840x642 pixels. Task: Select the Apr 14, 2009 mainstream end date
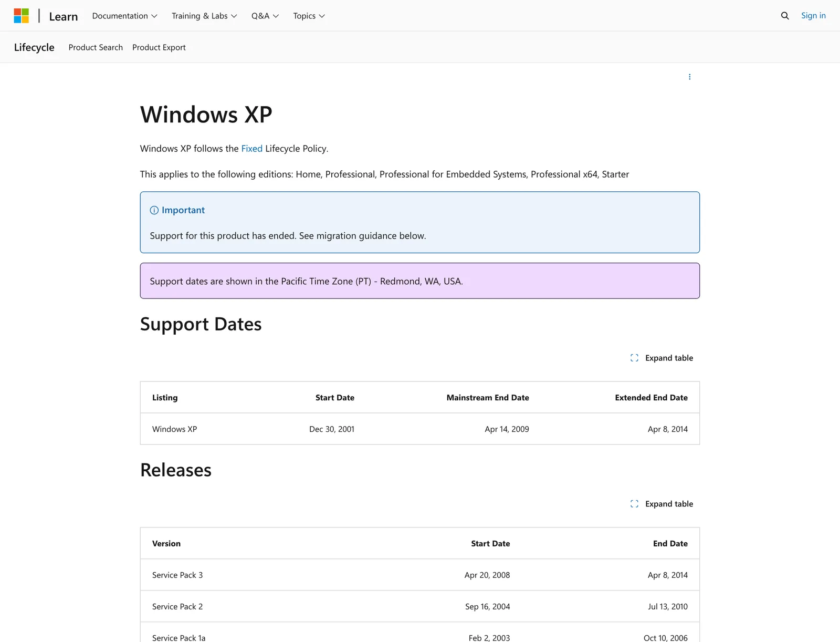tap(507, 429)
